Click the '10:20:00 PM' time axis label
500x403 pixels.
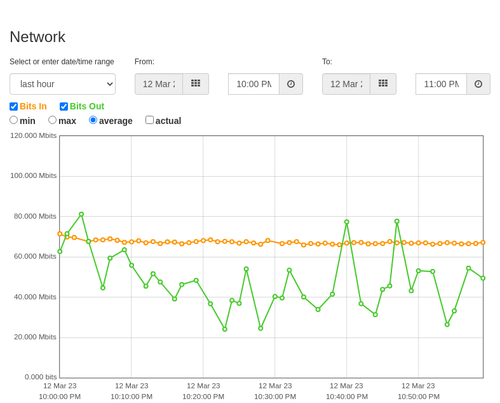pos(203,397)
